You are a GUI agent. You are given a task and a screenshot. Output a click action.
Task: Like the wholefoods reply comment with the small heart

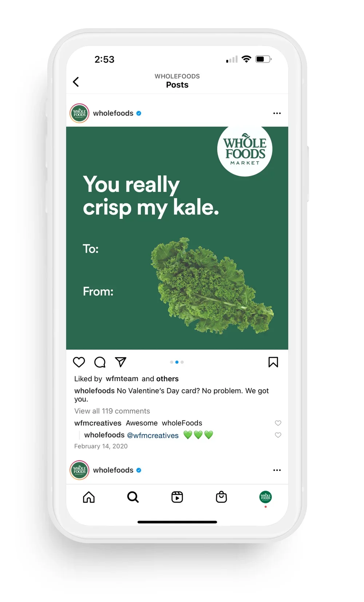pyautogui.click(x=278, y=435)
